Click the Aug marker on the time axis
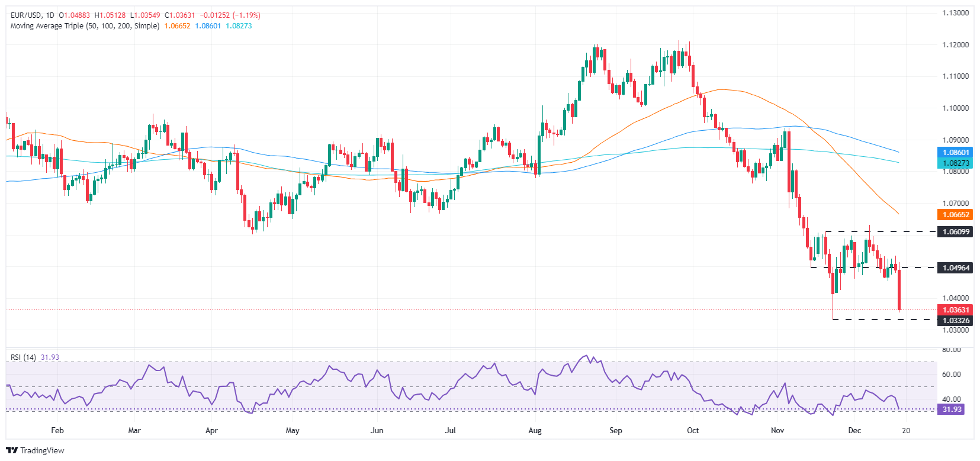 (x=535, y=431)
